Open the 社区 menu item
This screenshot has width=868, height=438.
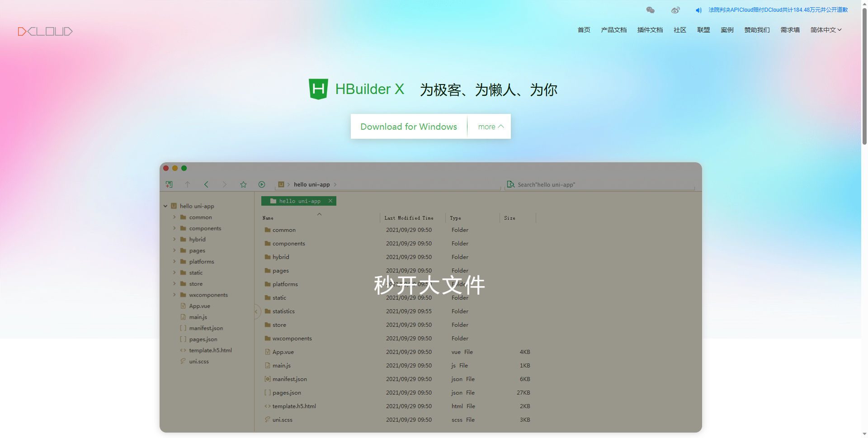click(679, 30)
